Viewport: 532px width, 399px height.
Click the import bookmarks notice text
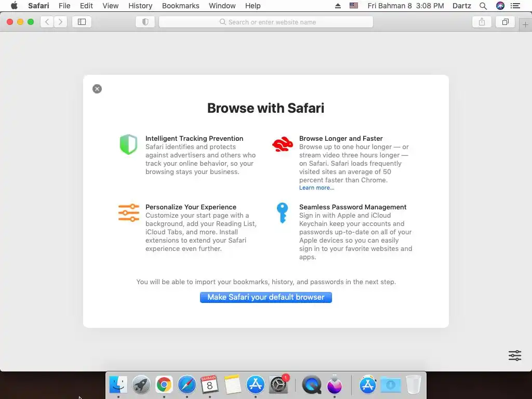pyautogui.click(x=266, y=282)
